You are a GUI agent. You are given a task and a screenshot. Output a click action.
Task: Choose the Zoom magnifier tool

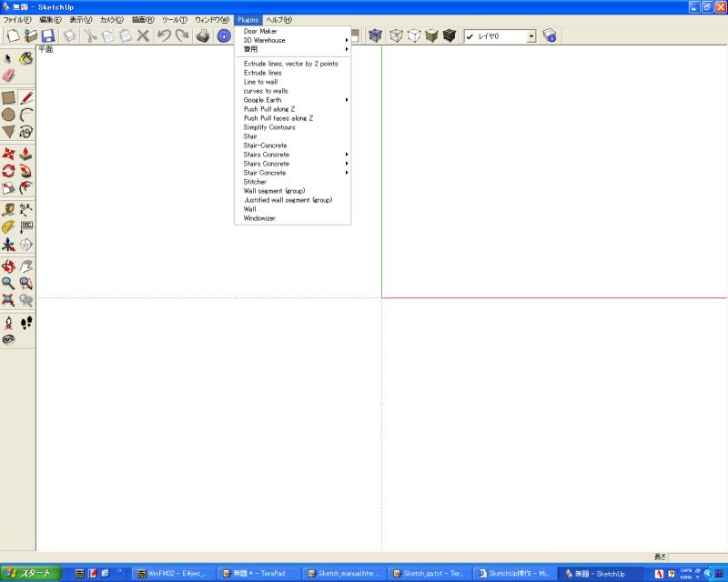pyautogui.click(x=8, y=283)
